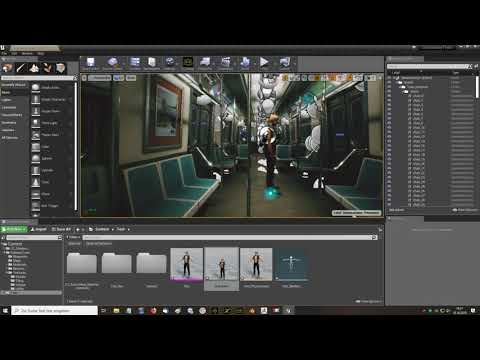Select the Visual Effects category
This screenshot has height=360, width=480.
click(12, 115)
